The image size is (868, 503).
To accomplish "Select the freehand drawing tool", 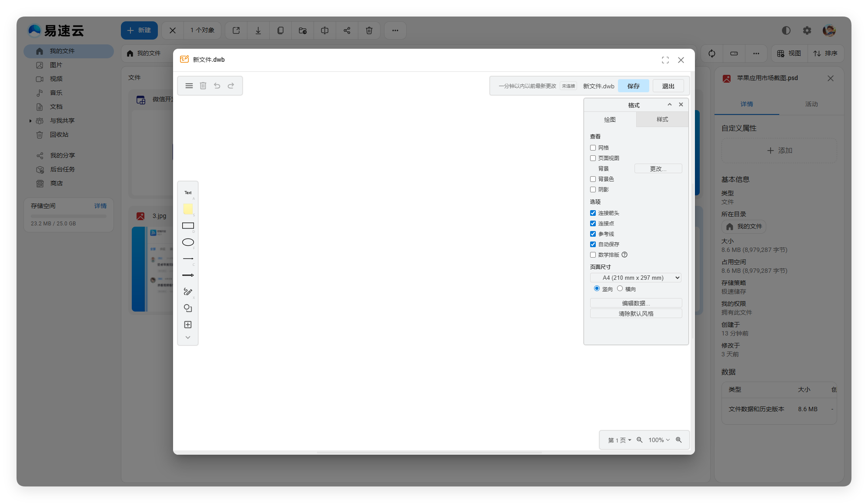I will 188,292.
